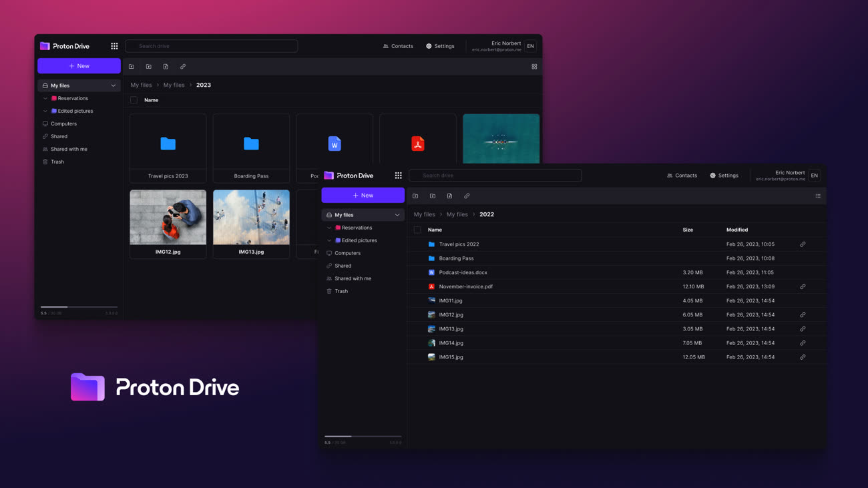
Task: Open Shared with me in the 2022 sidebar
Action: (353, 278)
